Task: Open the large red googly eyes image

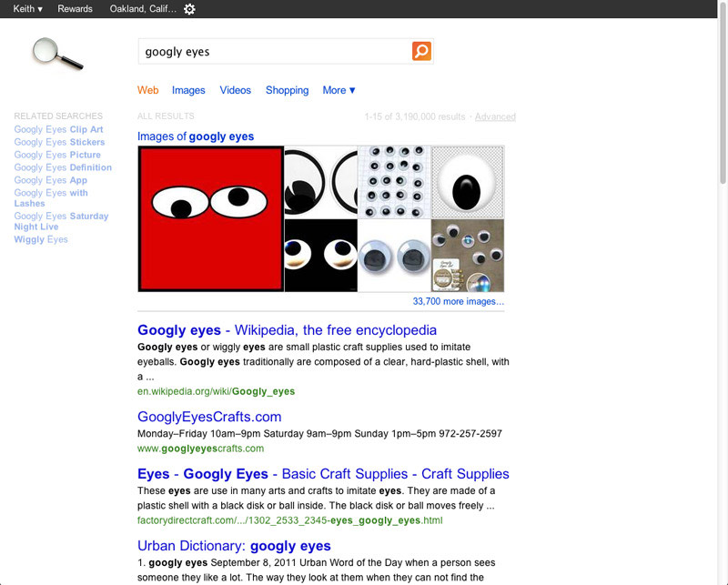Action: [211, 218]
